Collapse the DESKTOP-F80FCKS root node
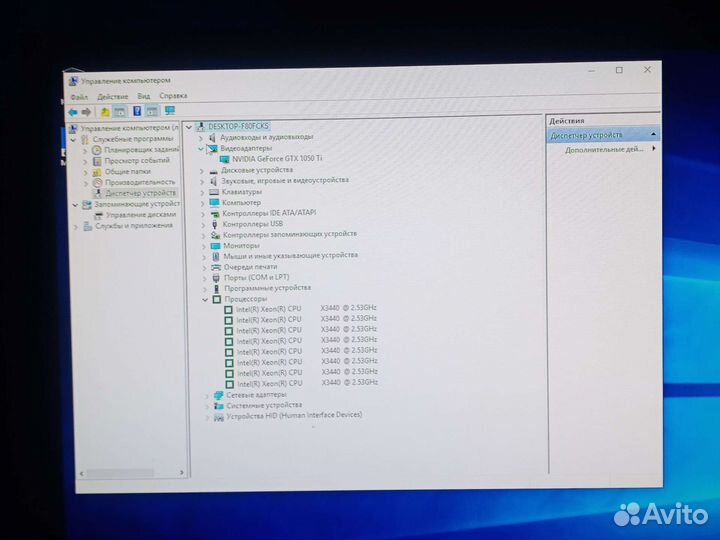The image size is (720, 540). pos(189,127)
